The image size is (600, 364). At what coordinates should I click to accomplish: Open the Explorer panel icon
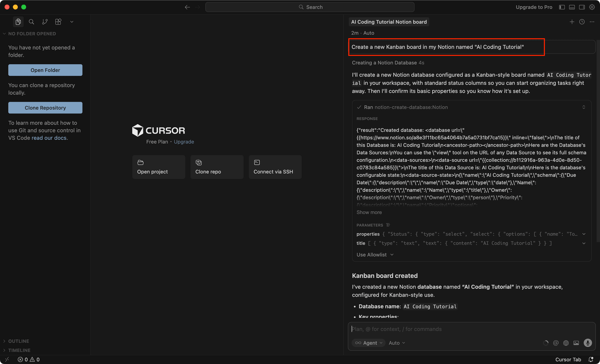18,22
